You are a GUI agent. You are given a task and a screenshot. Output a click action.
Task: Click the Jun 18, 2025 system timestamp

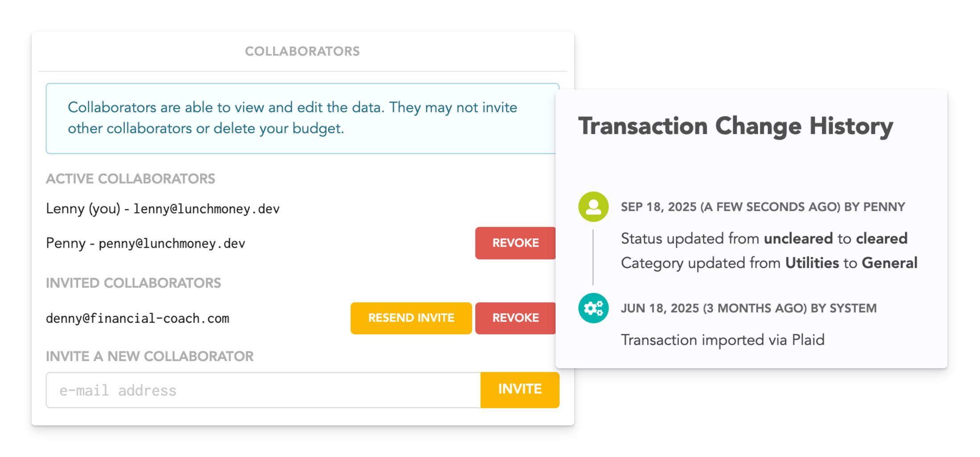[x=748, y=308]
